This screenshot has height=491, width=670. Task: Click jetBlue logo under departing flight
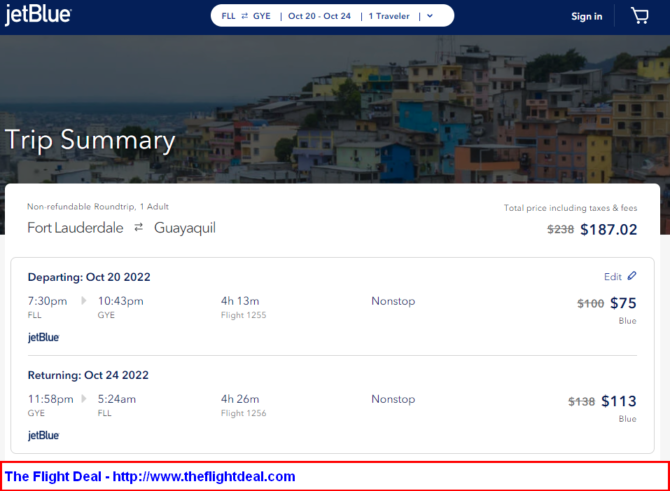pyautogui.click(x=43, y=337)
